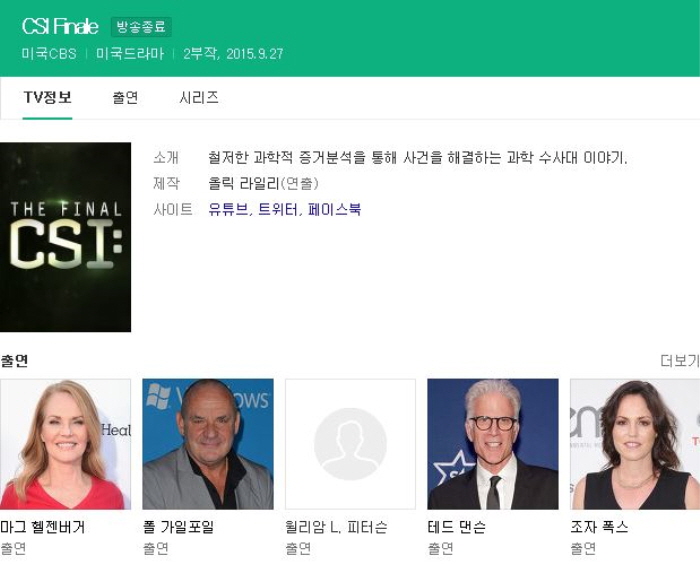Switch to the 출연 tab

coord(125,98)
